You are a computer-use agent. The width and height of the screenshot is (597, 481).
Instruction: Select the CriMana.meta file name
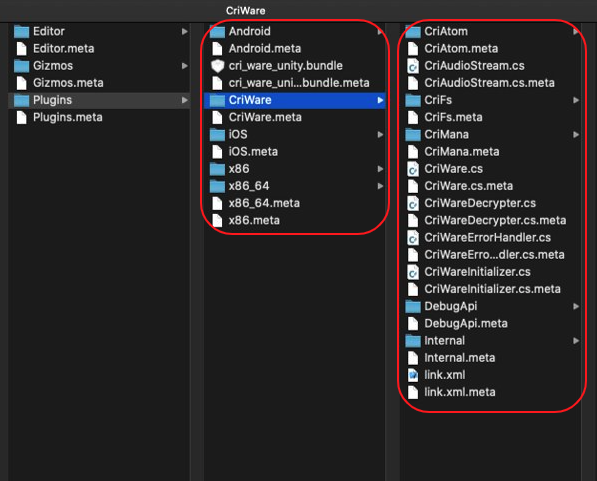point(462,152)
